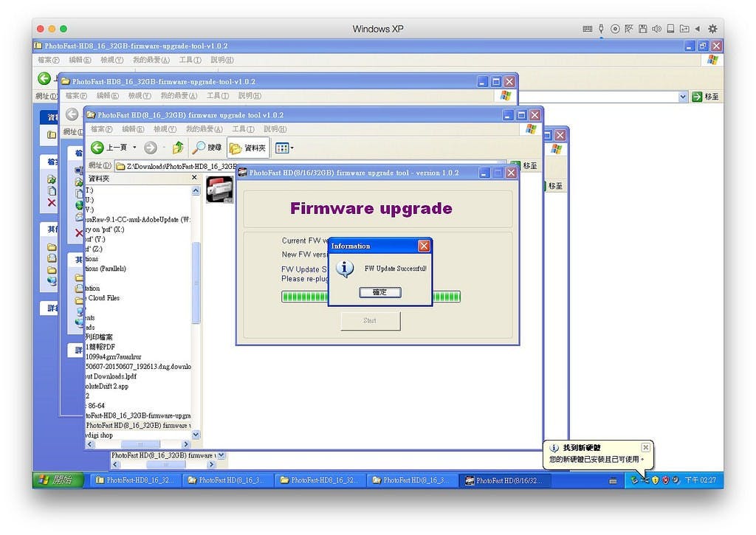Switch to first PhotoFast-HD8_16_32 taskbar button
Image resolution: width=756 pixels, height=535 pixels.
[x=135, y=480]
